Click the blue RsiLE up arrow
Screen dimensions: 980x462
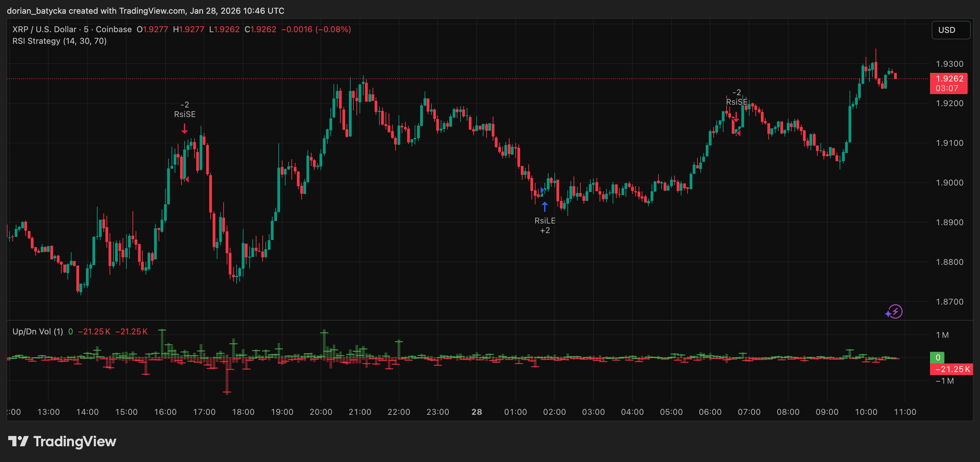tap(545, 207)
